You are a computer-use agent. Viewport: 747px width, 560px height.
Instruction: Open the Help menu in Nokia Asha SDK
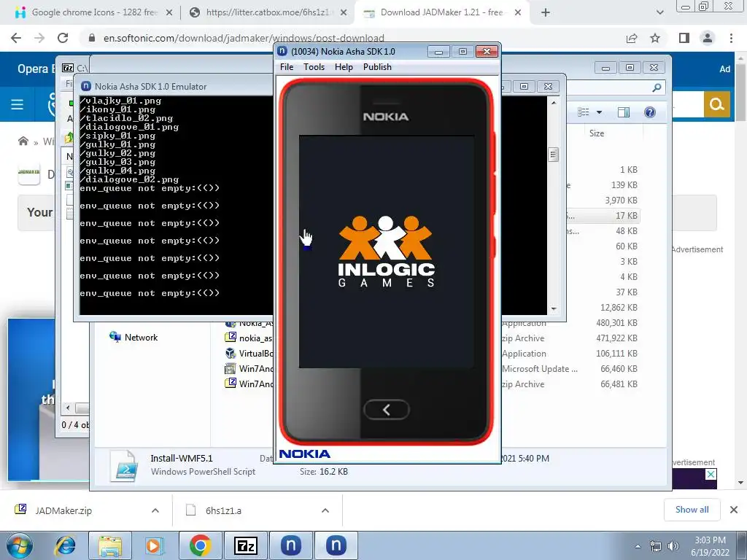(344, 67)
